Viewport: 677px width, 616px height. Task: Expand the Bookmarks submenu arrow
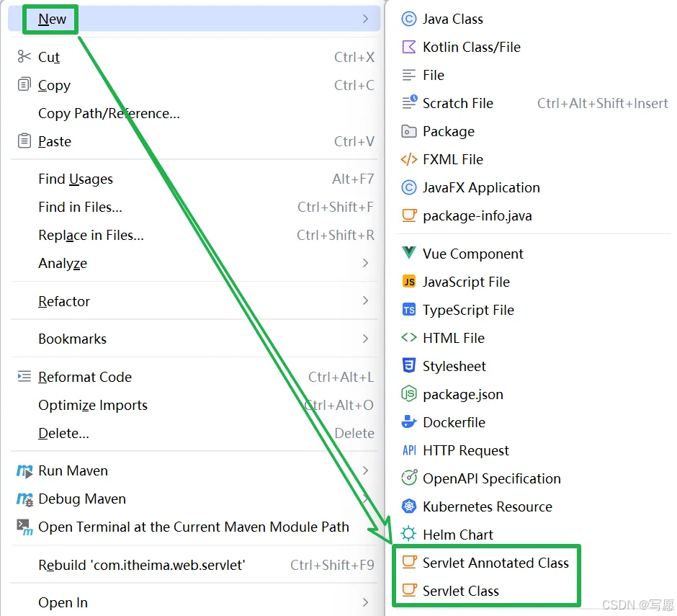tap(365, 339)
